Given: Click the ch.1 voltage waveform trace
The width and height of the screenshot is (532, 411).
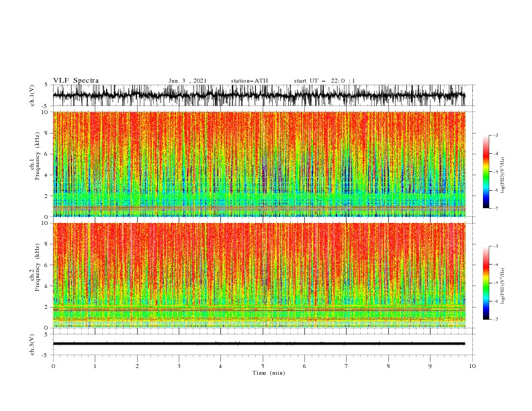Looking at the screenshot, I should click(259, 95).
